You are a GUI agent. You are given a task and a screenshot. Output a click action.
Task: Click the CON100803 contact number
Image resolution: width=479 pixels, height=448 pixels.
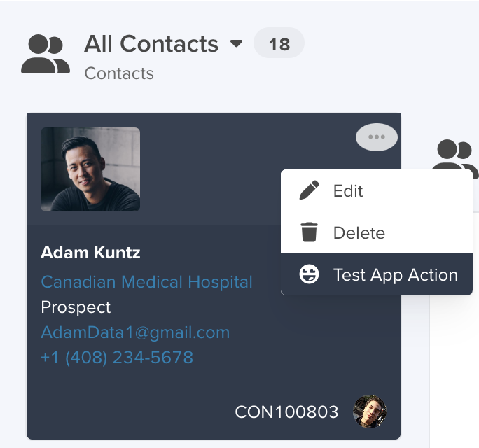point(286,412)
